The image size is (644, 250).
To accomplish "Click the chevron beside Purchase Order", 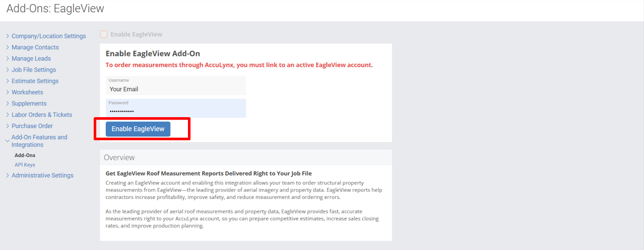I will point(8,126).
